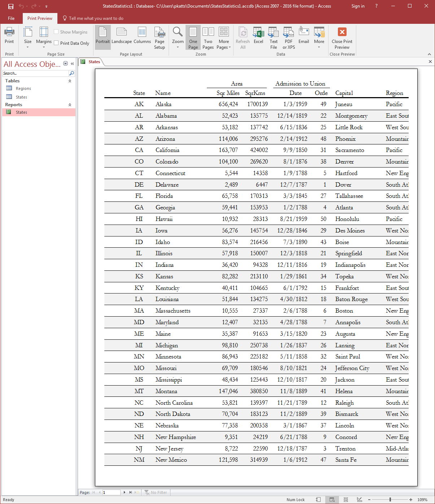Open the navigation pane category dropdown
Screen dimensions: 435x504
point(65,64)
